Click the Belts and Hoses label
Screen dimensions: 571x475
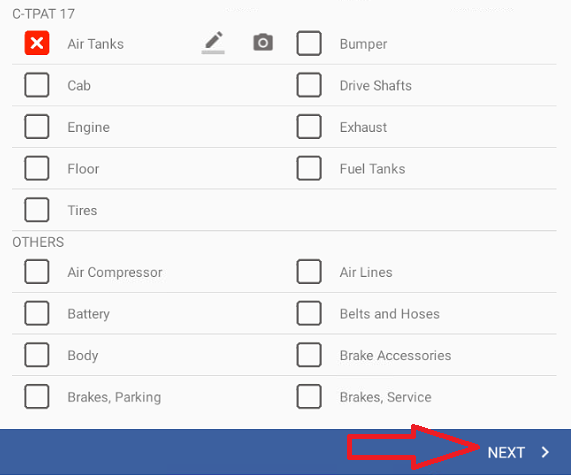coord(390,314)
